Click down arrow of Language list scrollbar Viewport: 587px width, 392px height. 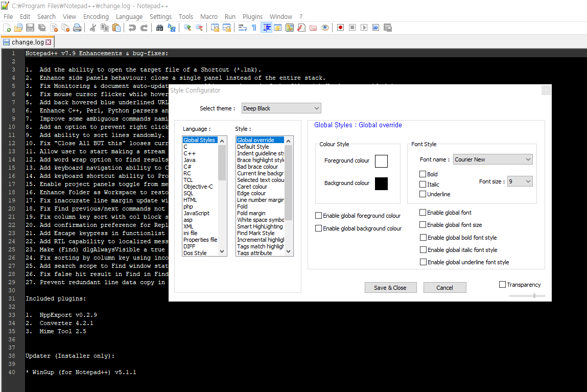coord(222,251)
